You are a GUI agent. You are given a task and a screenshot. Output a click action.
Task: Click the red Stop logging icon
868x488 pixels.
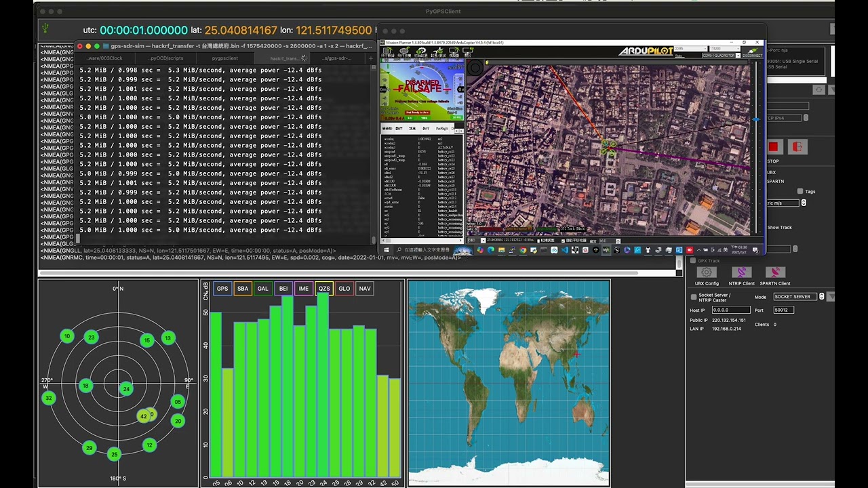[773, 147]
